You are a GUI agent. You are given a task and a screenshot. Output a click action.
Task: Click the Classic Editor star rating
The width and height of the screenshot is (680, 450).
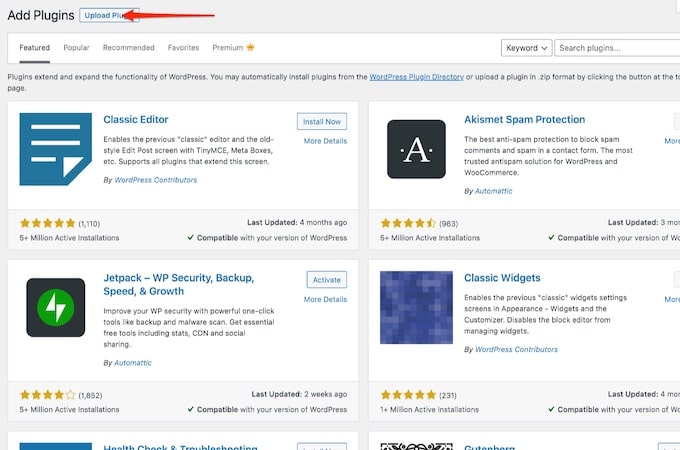[48, 223]
